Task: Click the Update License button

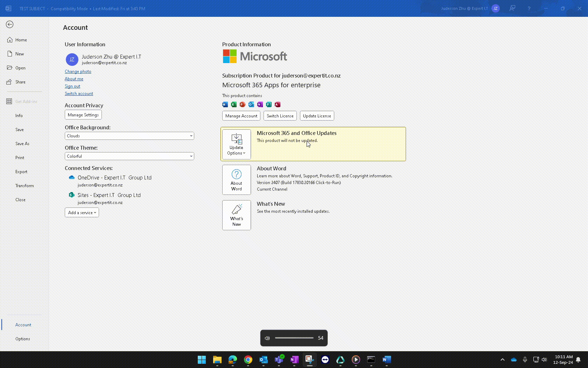Action: 317,116
